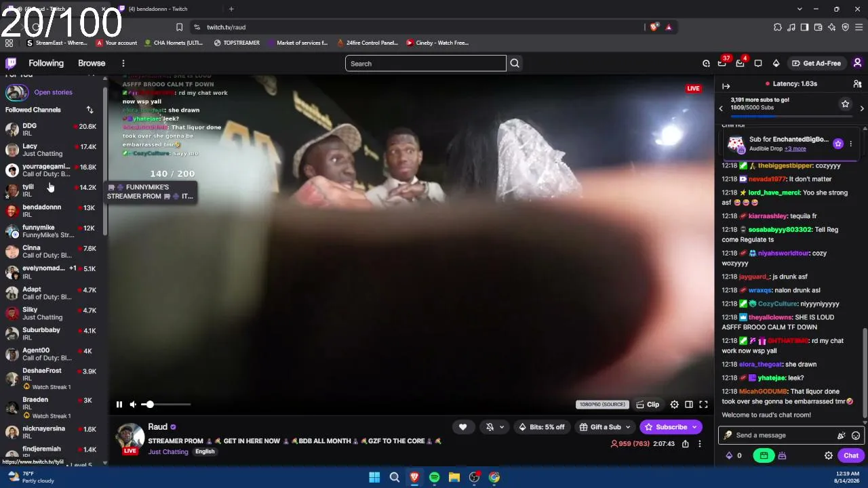Toggle theatre mode on the player
The image size is (868, 488).
pyautogui.click(x=689, y=405)
